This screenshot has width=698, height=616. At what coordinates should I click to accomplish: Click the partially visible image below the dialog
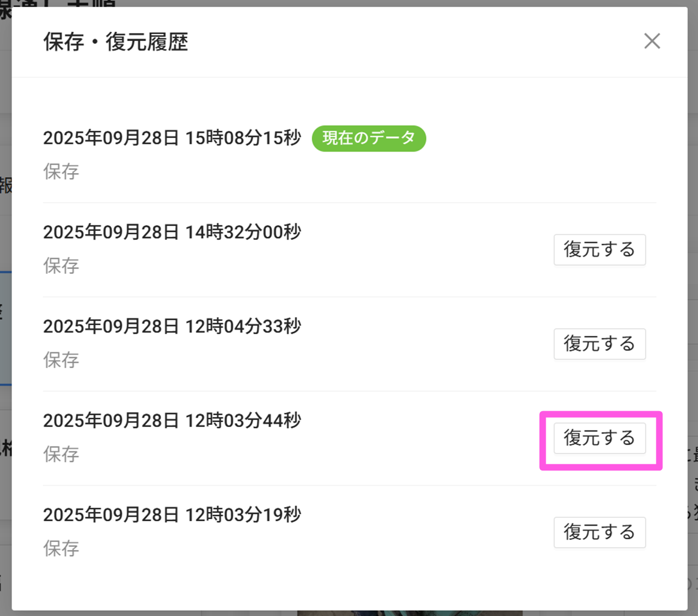pos(410,613)
